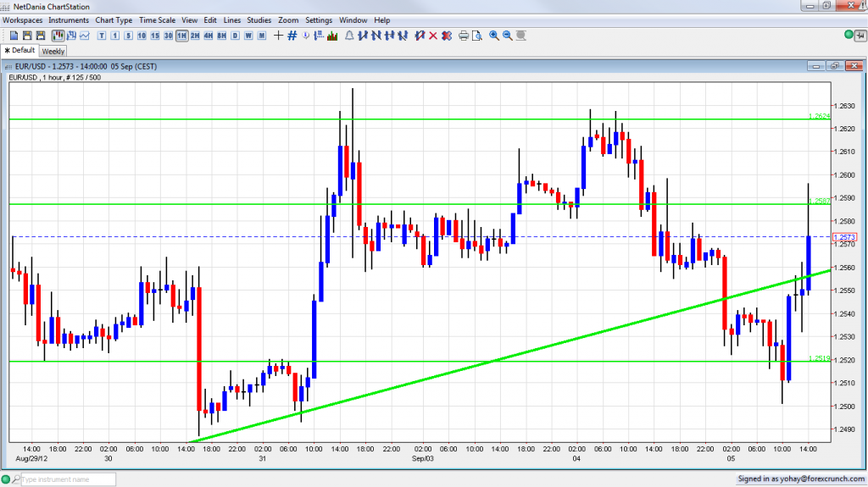Open the Studies menu
The height and width of the screenshot is (487, 868).
click(x=259, y=20)
